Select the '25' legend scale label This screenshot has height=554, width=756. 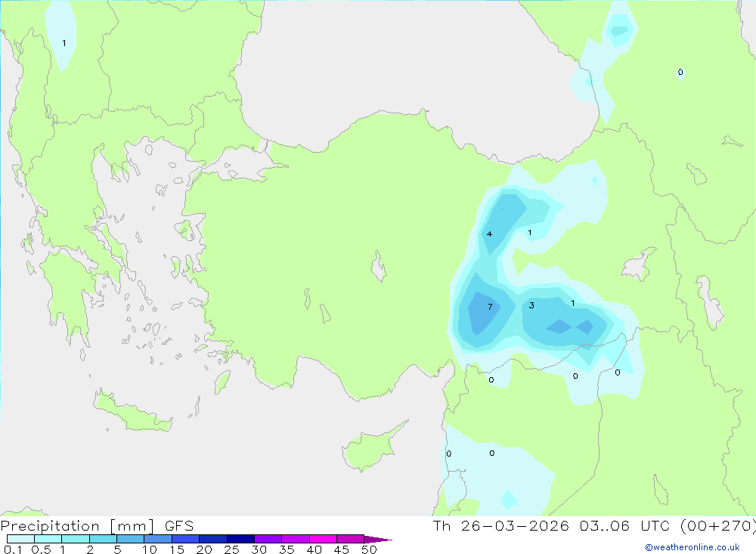tap(231, 549)
